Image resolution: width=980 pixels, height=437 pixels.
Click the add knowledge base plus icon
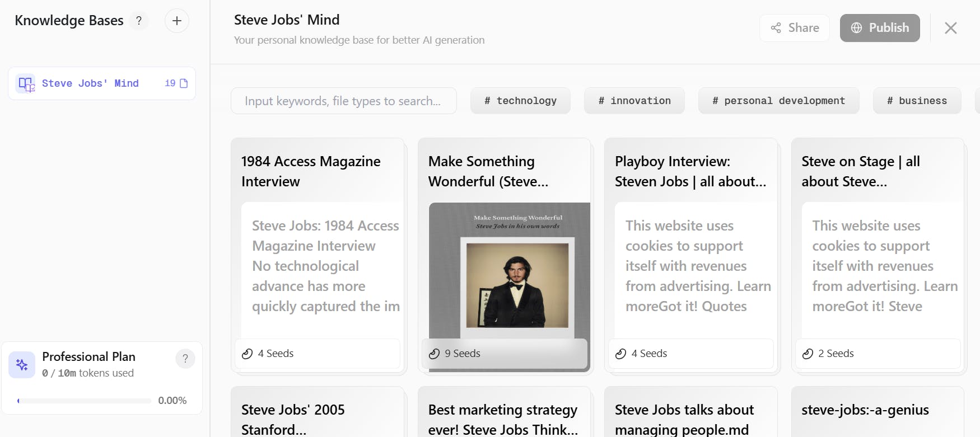[x=177, y=21]
